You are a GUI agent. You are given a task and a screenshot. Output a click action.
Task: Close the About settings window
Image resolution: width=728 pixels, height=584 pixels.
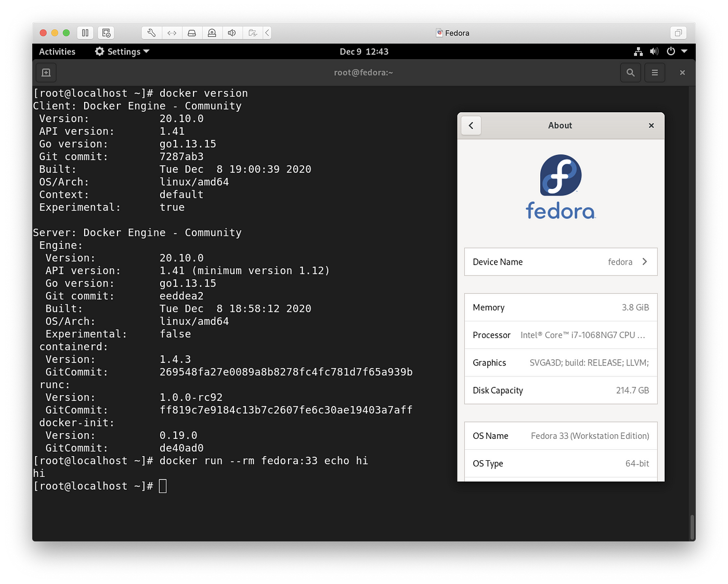(x=651, y=125)
